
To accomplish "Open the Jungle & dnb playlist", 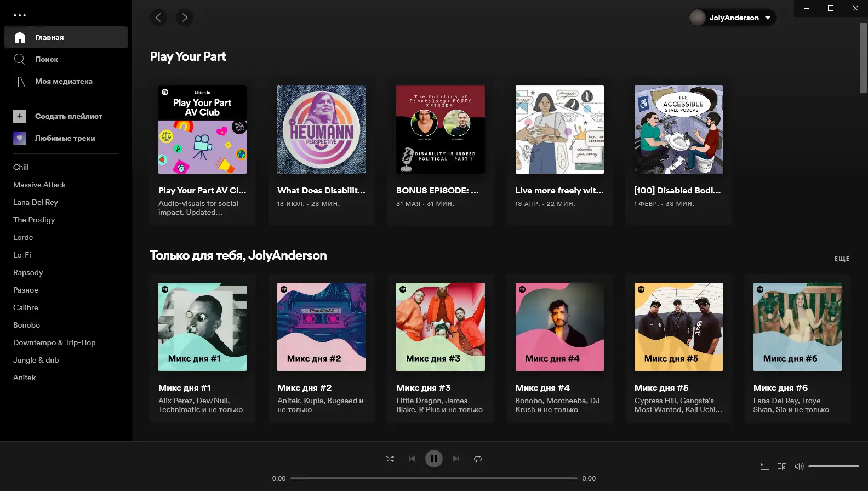I will coord(36,360).
